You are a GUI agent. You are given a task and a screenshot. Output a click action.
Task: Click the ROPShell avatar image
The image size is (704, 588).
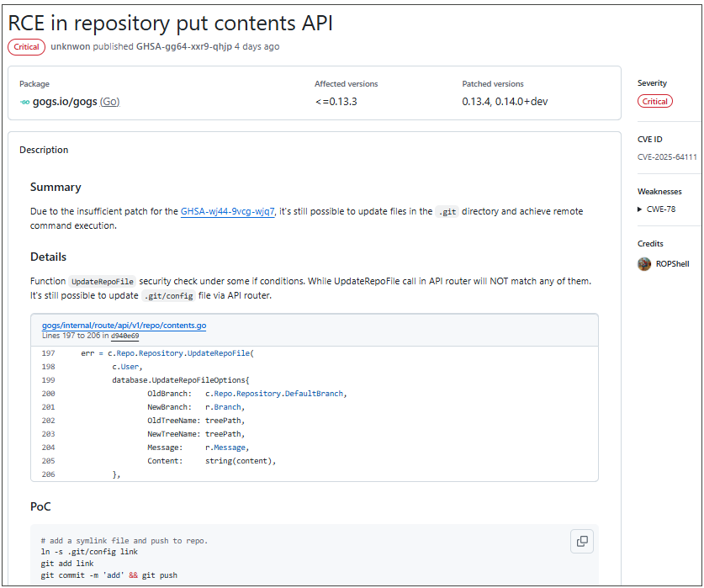[644, 263]
